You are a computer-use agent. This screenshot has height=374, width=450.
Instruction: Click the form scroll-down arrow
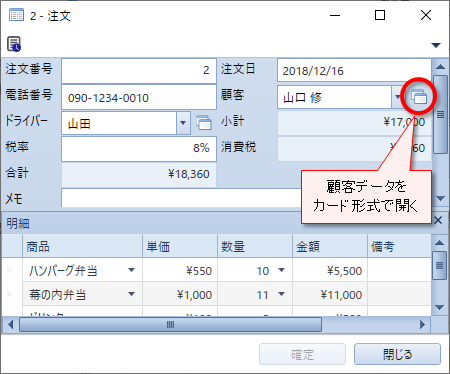coord(440,199)
